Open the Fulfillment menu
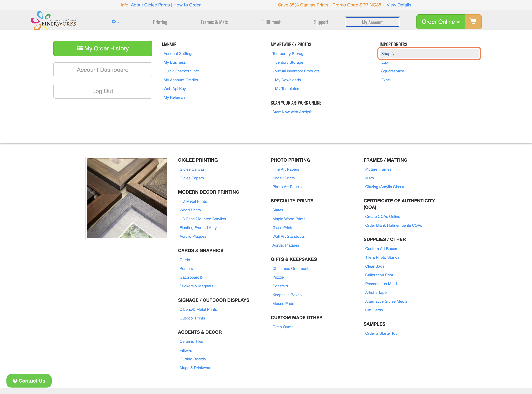Viewport: 532px width, 394px height. [x=271, y=22]
